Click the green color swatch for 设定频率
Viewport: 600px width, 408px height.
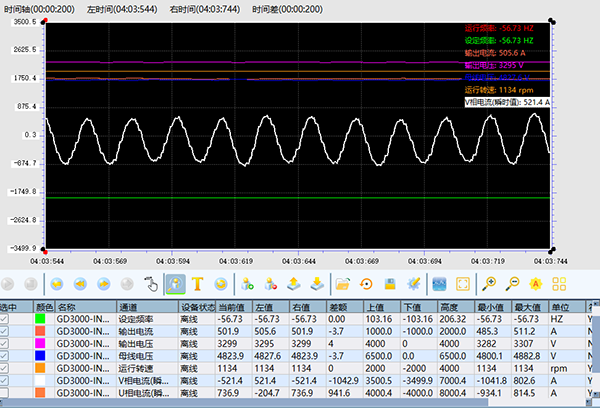(41, 319)
